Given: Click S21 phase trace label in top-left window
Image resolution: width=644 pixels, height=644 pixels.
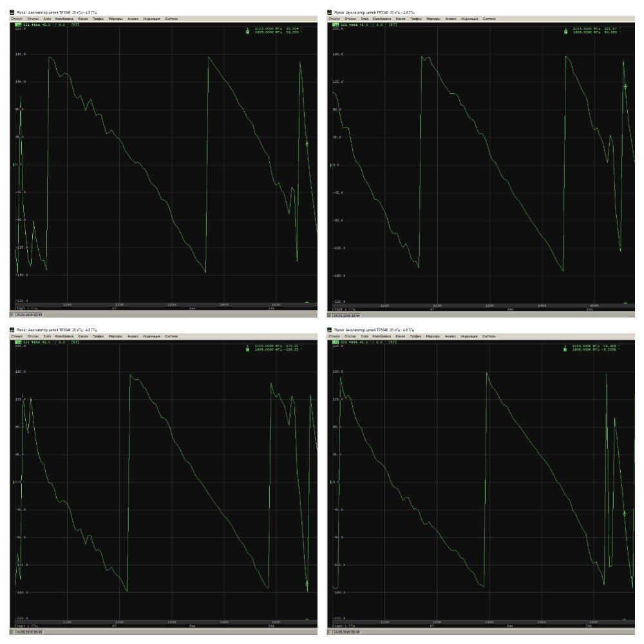Looking at the screenshot, I should pos(51,24).
